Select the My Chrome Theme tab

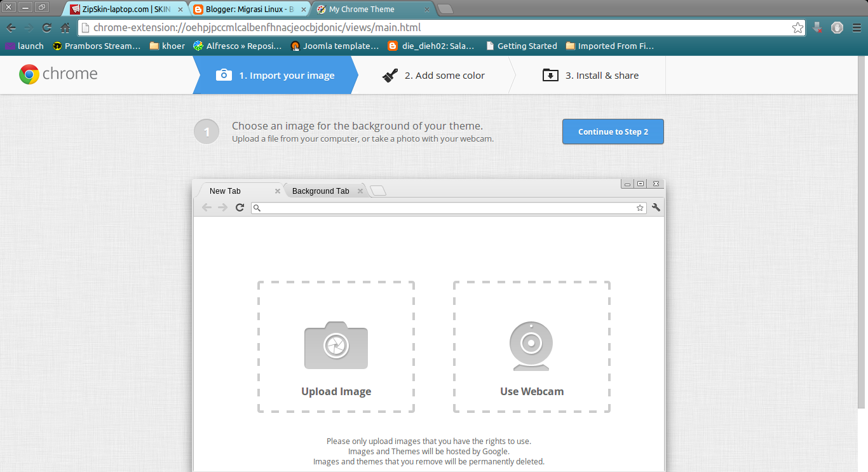372,10
